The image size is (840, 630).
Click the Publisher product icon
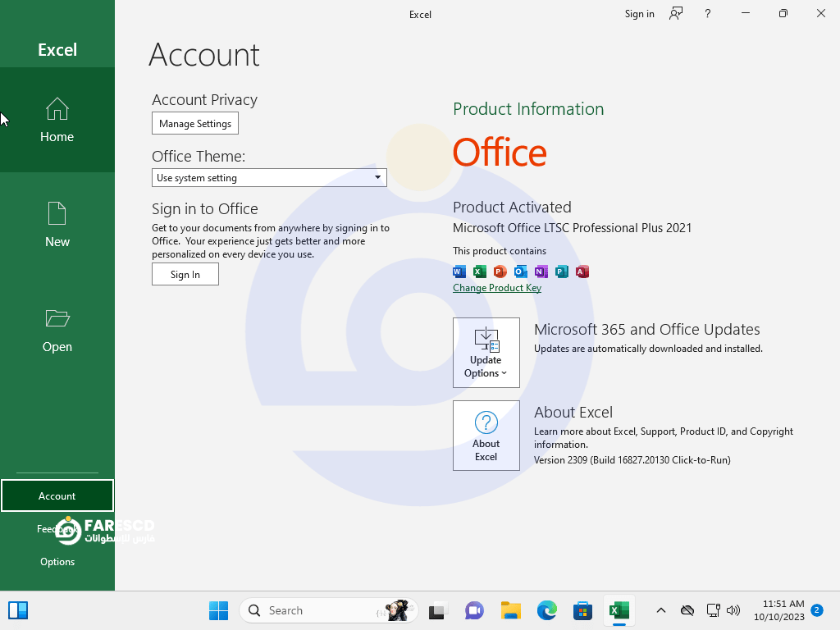coord(561,272)
